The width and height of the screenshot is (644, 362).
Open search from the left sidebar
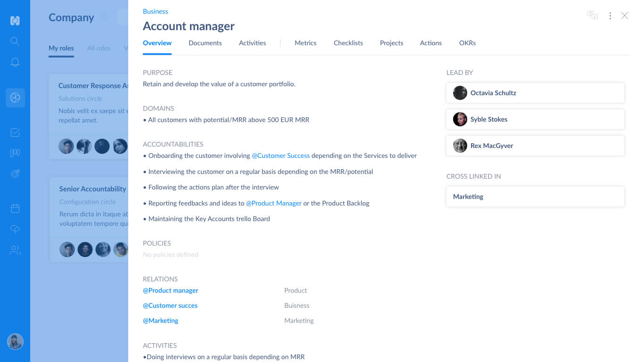[x=15, y=41]
